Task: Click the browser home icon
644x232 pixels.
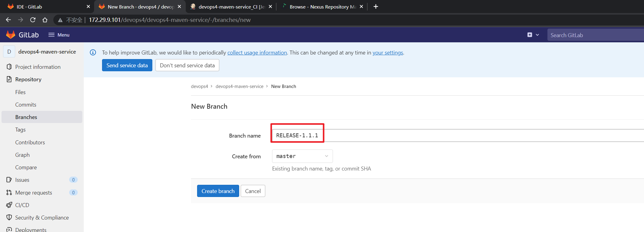Action: tap(45, 20)
